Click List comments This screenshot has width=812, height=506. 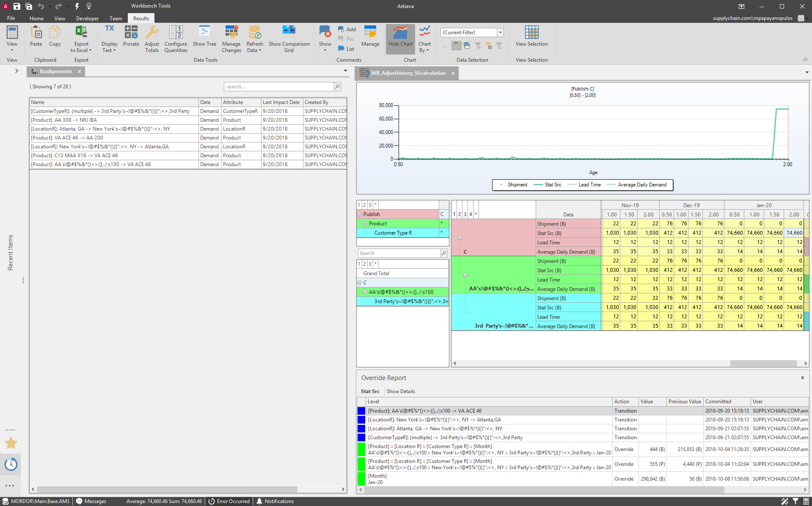click(346, 49)
